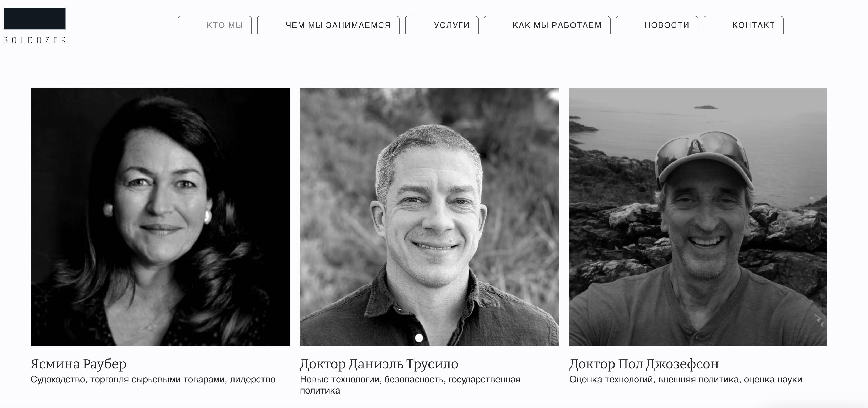Click Доктор Пол Джозефсон's portrait photo

698,217
